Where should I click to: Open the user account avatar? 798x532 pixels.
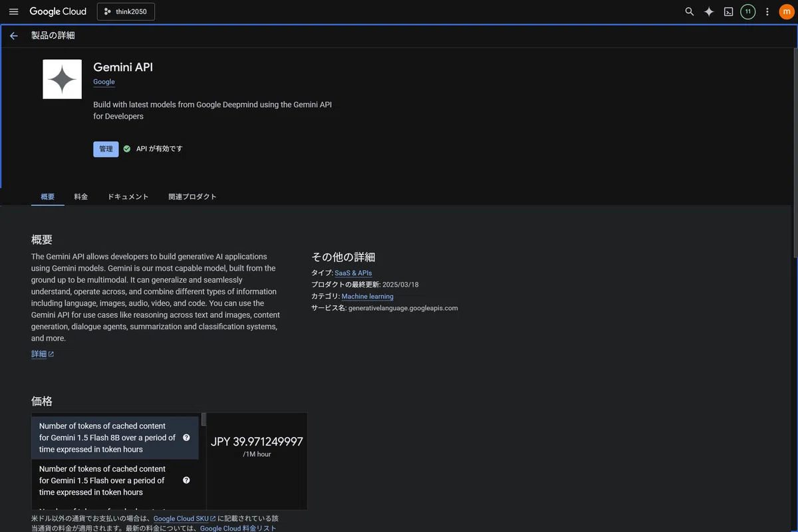(786, 11)
